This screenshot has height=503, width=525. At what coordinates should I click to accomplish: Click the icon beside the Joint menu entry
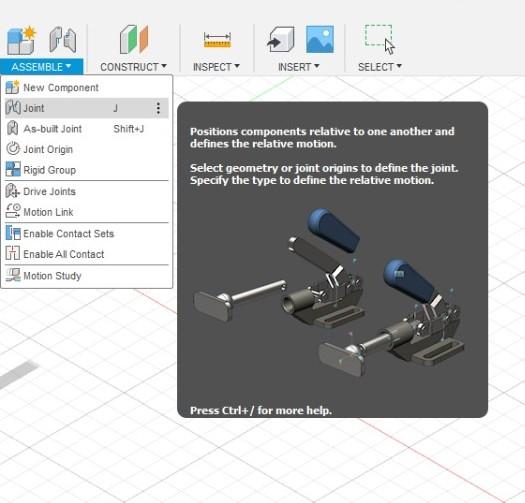[13, 108]
